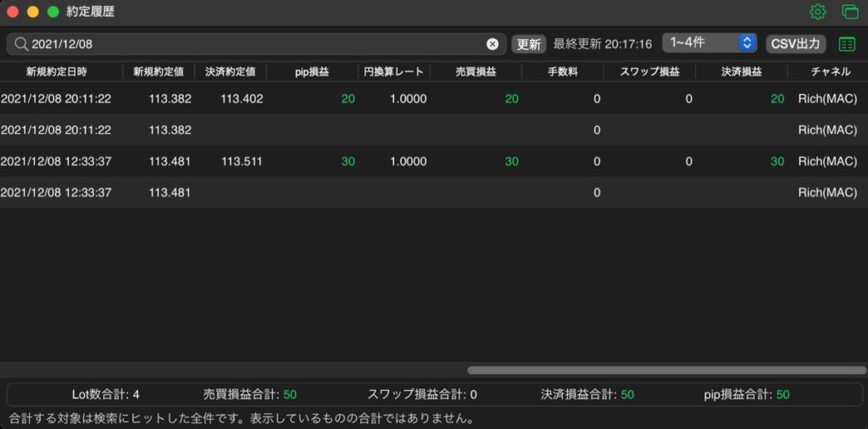Click the 決済損益 column header
The image size is (868, 429).
741,71
